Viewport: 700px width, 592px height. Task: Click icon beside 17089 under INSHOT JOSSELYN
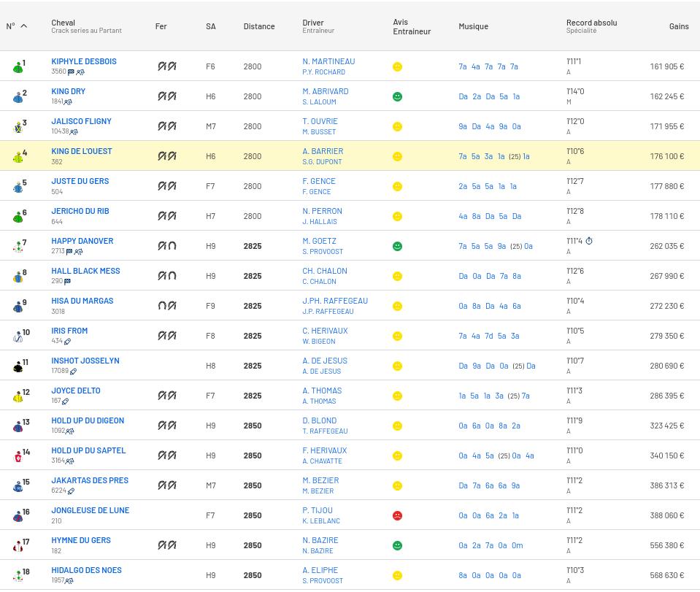coord(73,372)
